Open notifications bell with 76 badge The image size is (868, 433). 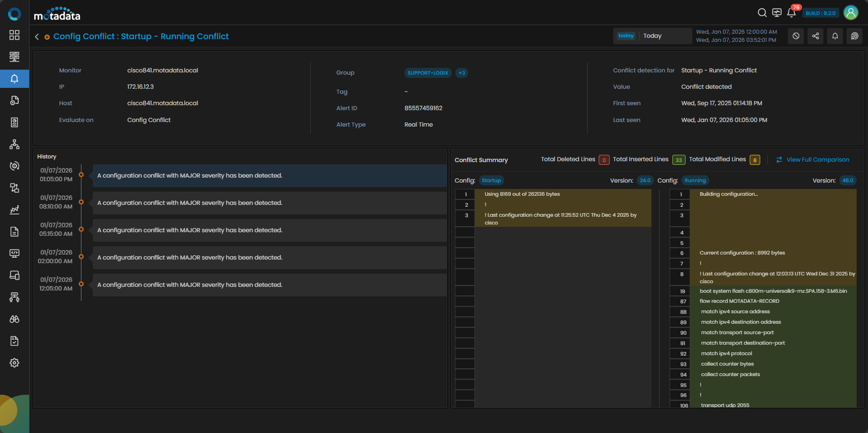coord(792,13)
